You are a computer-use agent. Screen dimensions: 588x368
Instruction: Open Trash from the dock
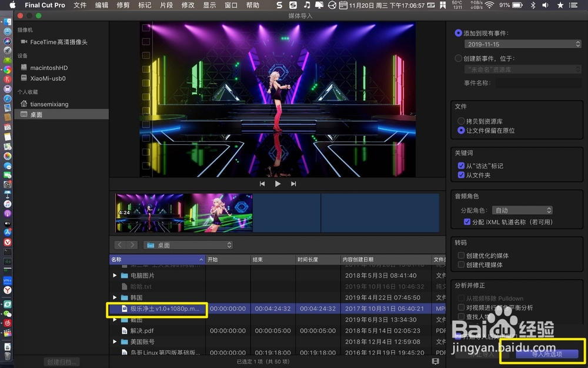click(8, 356)
